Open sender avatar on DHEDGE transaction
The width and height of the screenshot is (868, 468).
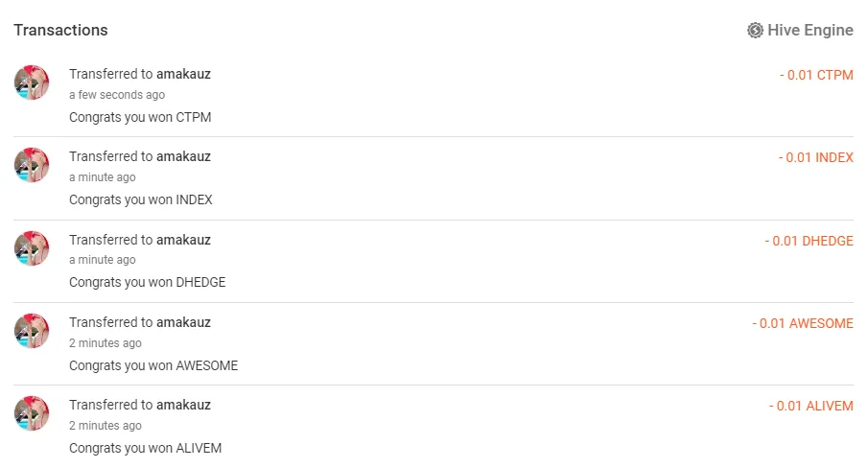[32, 248]
